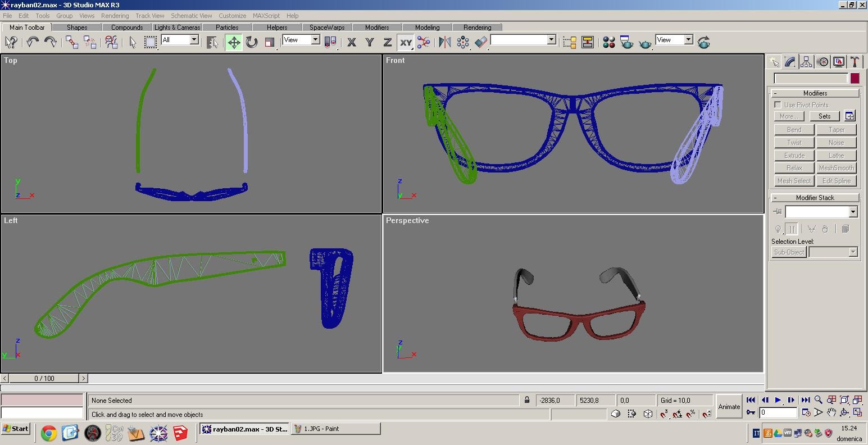This screenshot has height=445, width=868.
Task: Toggle the Angle Snap button
Action: click(x=678, y=414)
